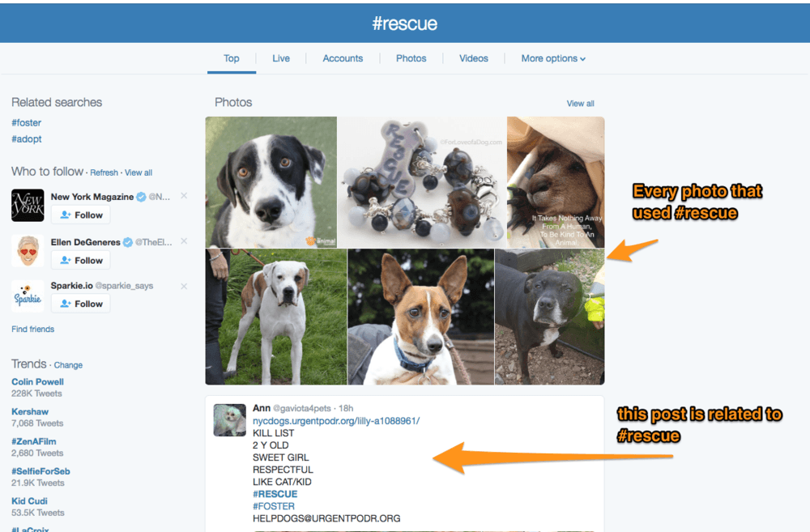Switch to the Accounts tab
The height and width of the screenshot is (532, 810).
[343, 58]
